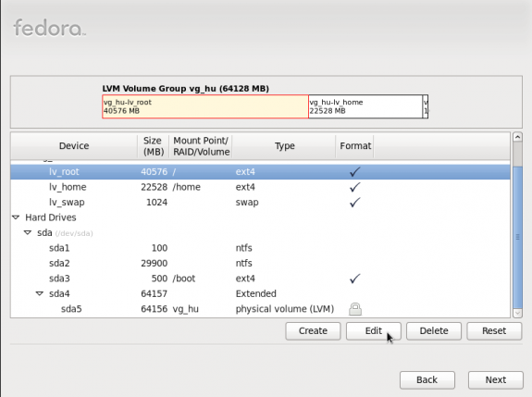Click the Type column header

coord(284,146)
